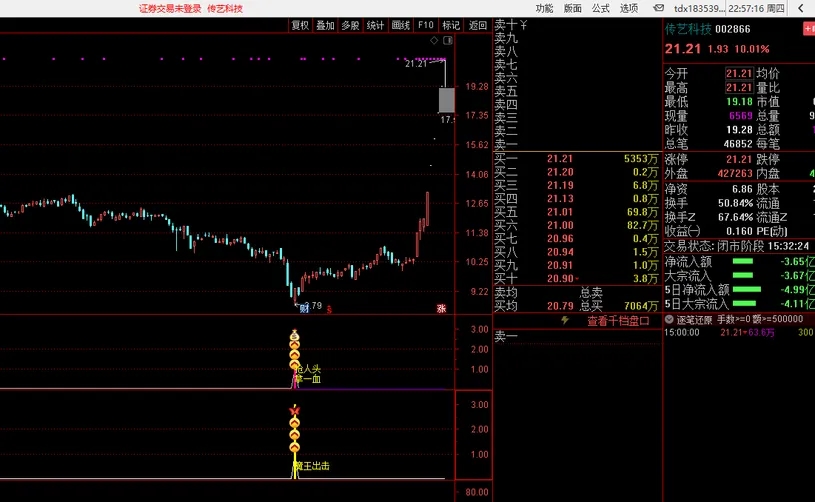This screenshot has height=502, width=815.
Task: Expand sell orders via 卖十 arrow
Action: point(524,25)
